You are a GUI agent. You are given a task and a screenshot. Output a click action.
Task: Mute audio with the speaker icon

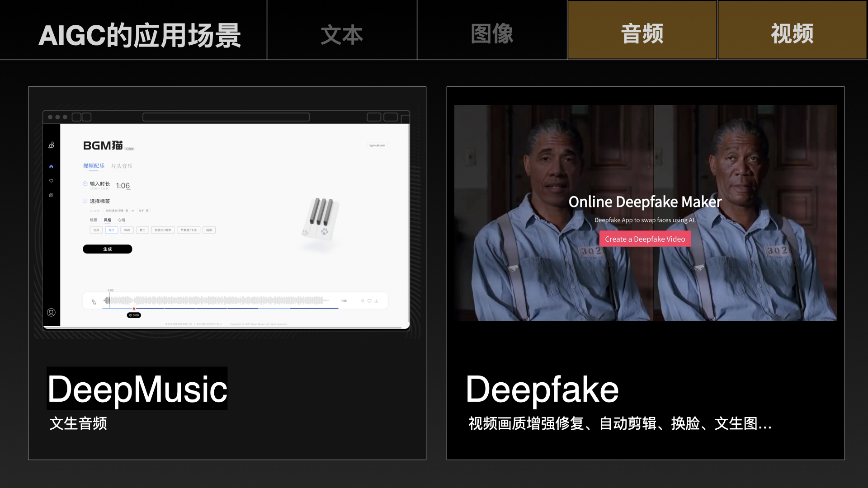pos(363,300)
